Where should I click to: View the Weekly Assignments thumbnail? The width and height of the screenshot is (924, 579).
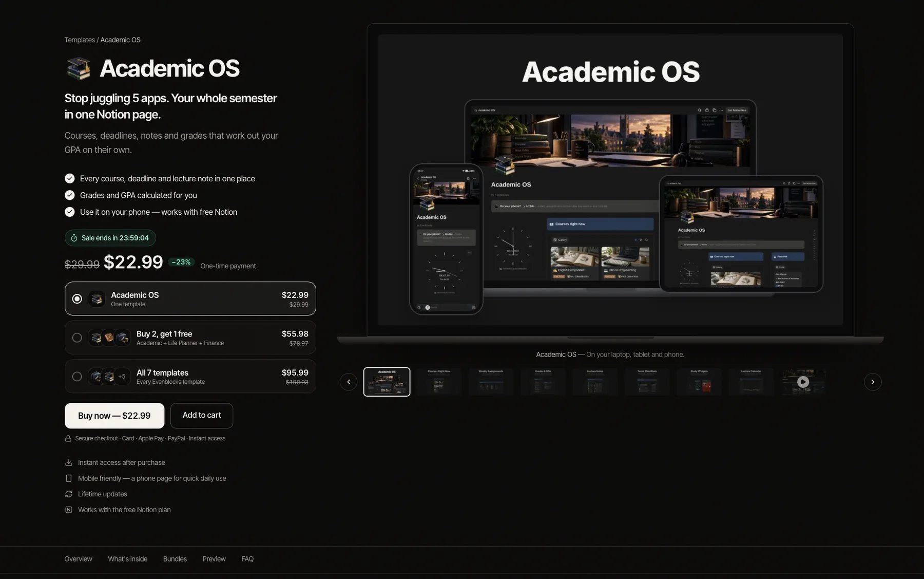[491, 382]
